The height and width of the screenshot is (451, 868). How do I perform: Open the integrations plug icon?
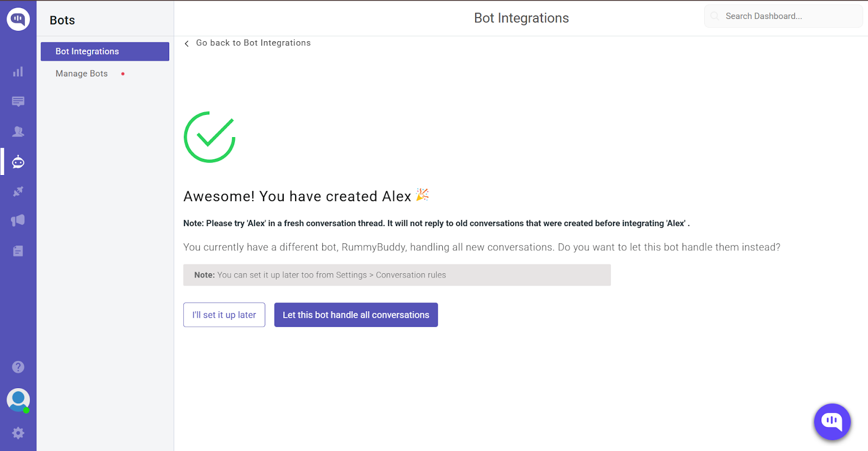click(x=18, y=191)
